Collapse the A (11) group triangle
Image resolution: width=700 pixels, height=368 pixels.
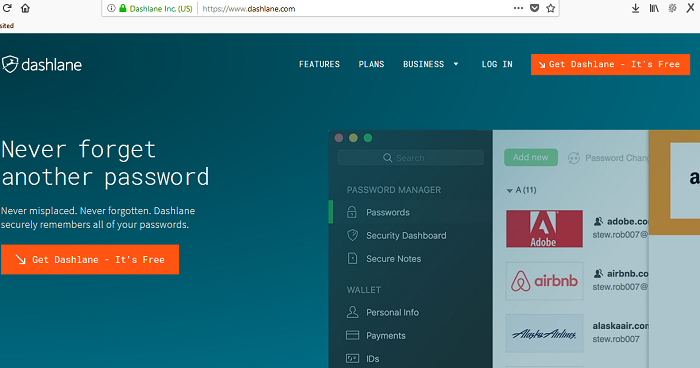pos(509,191)
